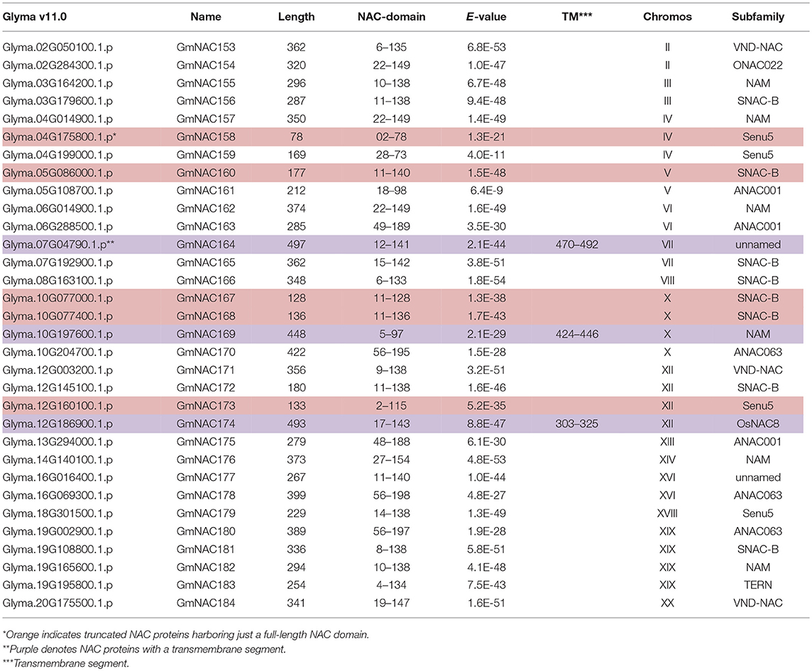Image resolution: width=812 pixels, height=671 pixels.
Task: Click the length value 287
Action: click(296, 101)
